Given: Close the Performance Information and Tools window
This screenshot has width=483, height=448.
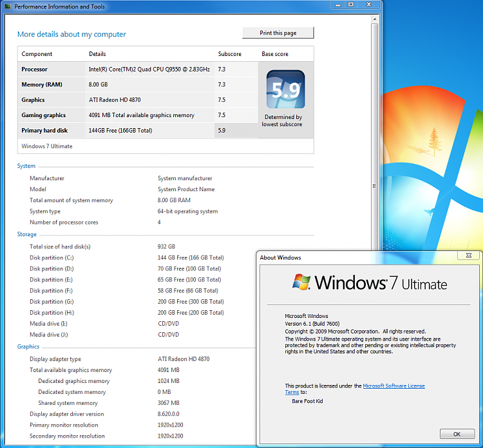Looking at the screenshot, I should [369, 5].
